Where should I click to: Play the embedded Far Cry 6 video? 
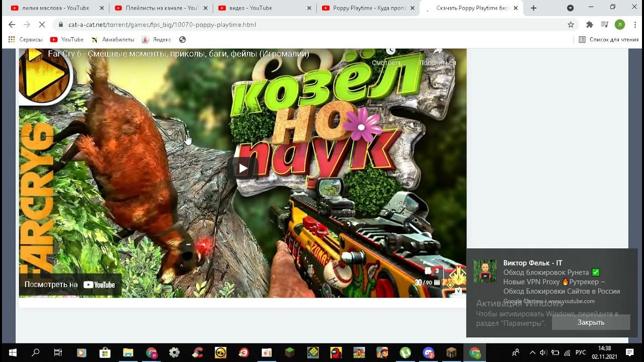(x=243, y=168)
